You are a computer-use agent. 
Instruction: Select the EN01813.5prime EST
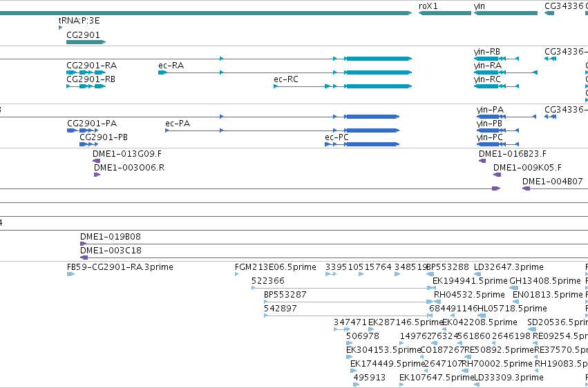(516, 302)
